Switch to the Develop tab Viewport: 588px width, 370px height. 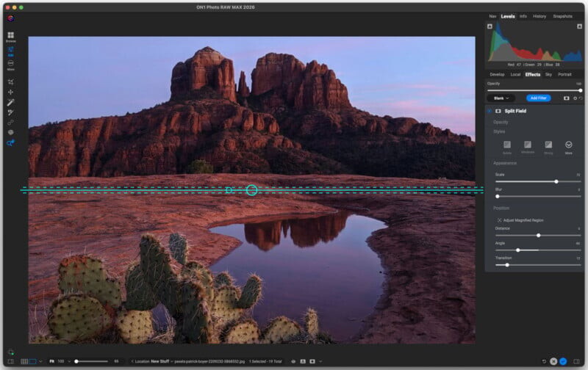click(x=497, y=74)
